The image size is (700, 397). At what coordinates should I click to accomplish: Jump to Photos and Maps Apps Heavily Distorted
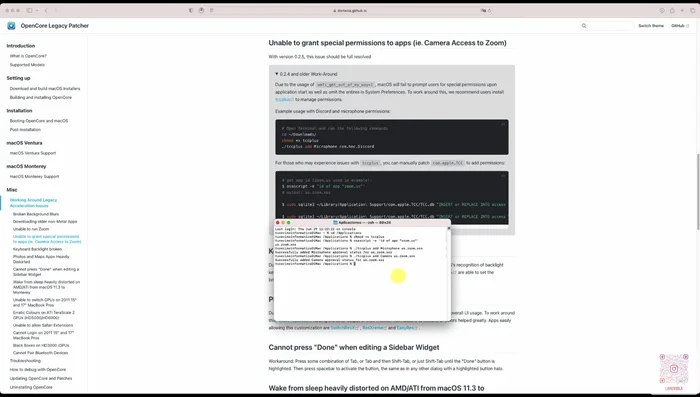(x=41, y=259)
